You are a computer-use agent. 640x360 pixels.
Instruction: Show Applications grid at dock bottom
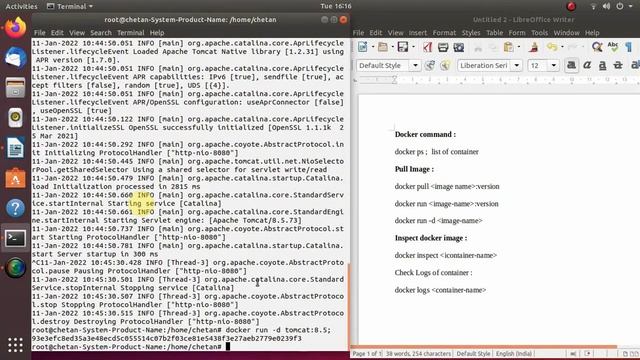point(15,345)
